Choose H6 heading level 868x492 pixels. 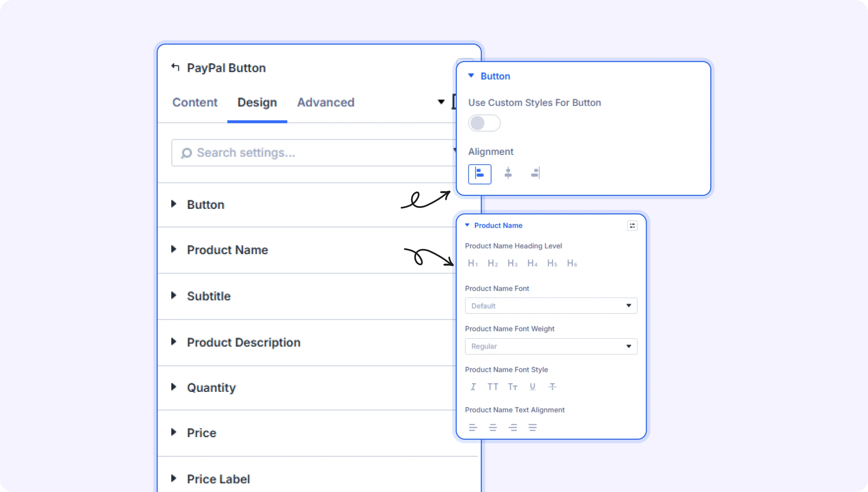point(572,263)
